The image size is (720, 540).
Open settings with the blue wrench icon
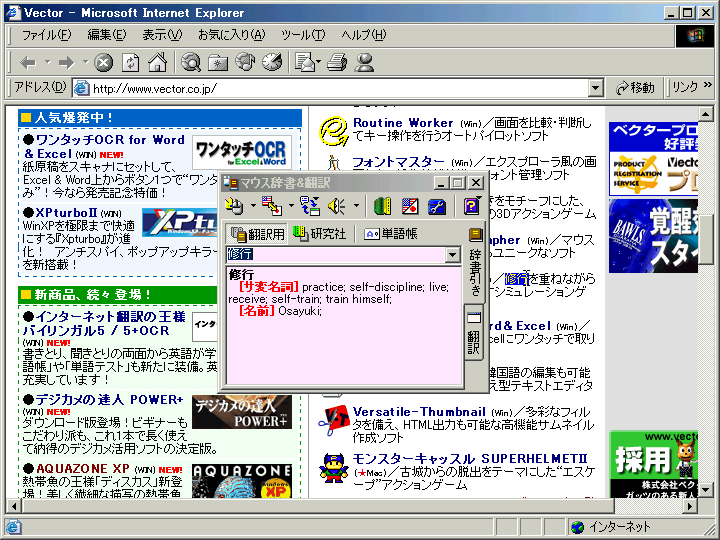[x=437, y=206]
